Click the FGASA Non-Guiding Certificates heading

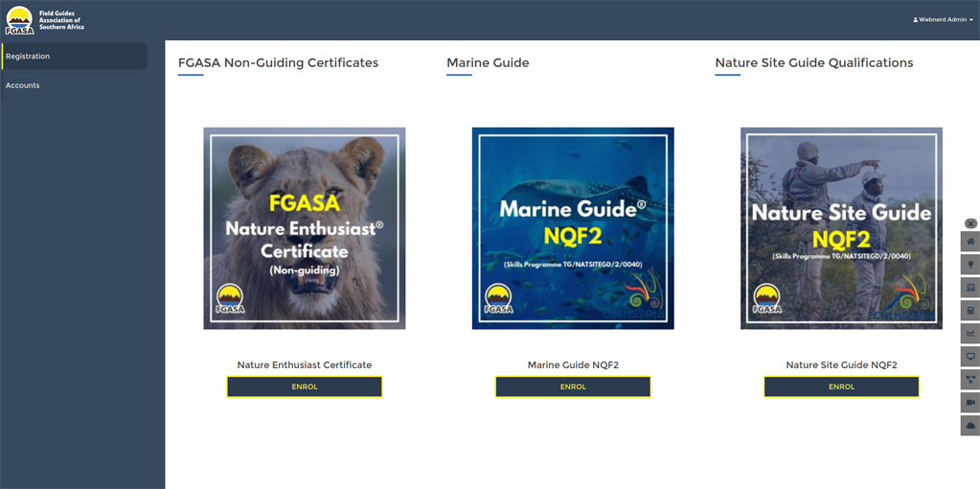pos(278,62)
